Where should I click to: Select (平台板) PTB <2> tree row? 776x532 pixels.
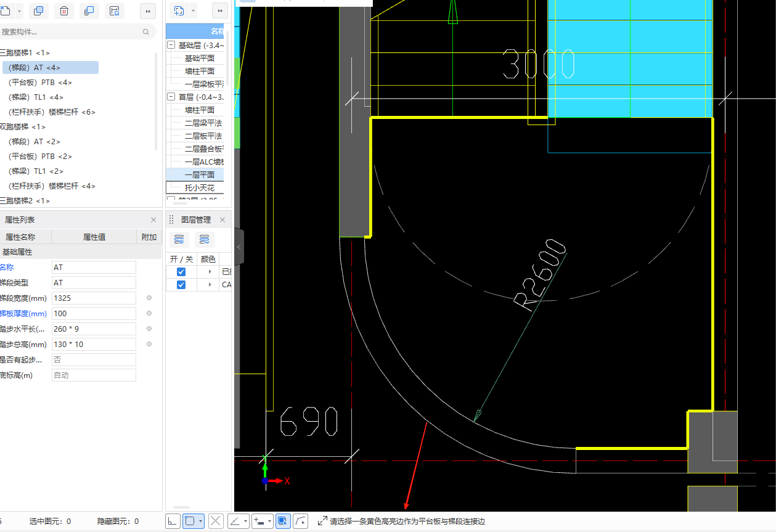(x=41, y=157)
